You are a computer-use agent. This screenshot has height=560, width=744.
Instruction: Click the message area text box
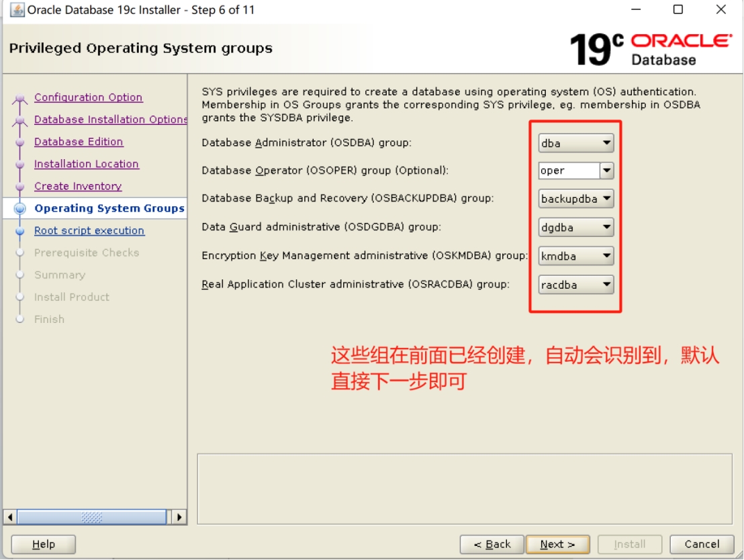pos(465,489)
